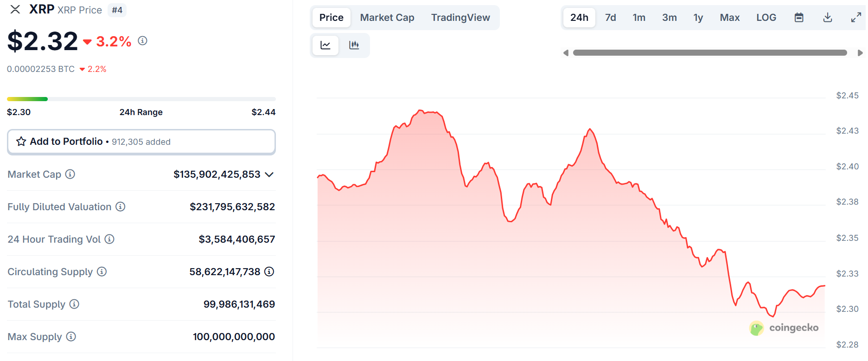Click the right arrow of the chart scrollbar

860,53
